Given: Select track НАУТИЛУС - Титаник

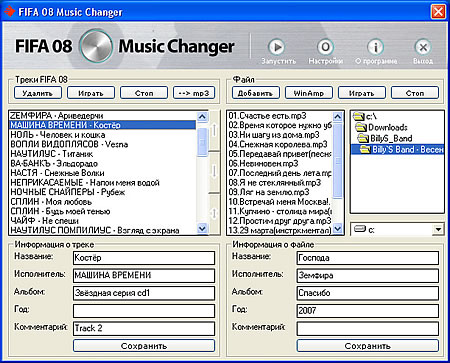Looking at the screenshot, I should coord(103,154).
